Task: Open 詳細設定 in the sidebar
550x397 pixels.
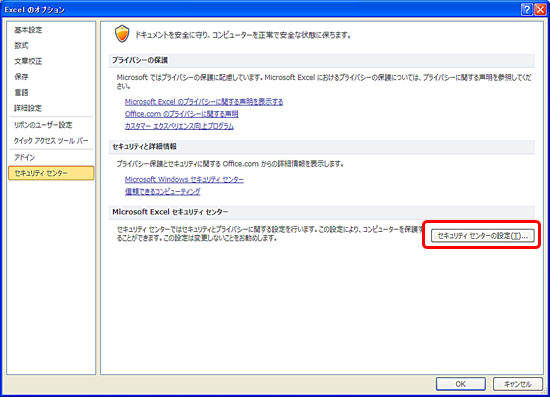Action: [28, 108]
